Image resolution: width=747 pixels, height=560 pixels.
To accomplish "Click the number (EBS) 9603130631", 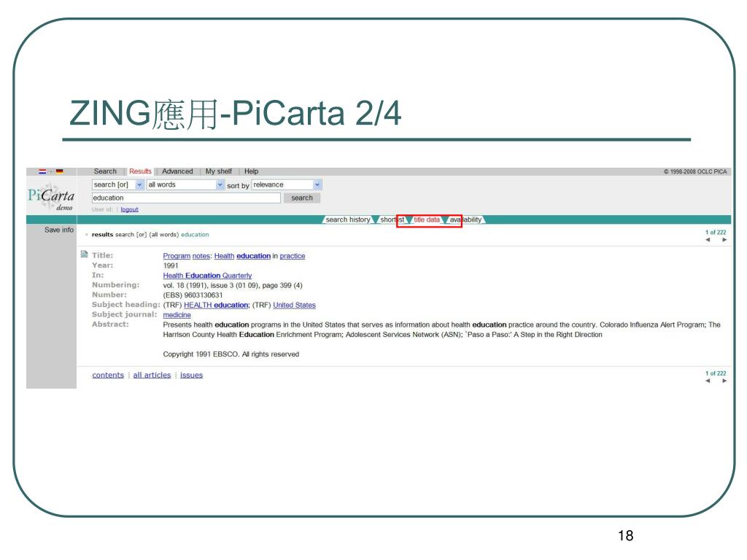I will [193, 295].
